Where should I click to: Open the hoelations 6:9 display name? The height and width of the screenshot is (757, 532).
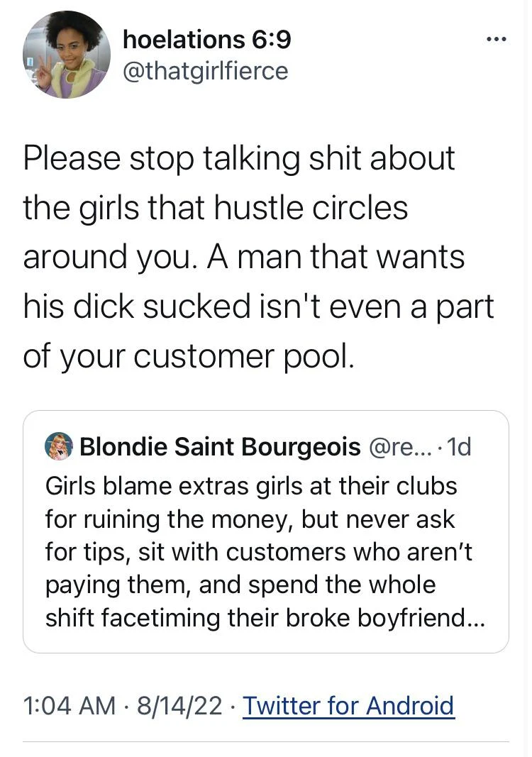[206, 40]
